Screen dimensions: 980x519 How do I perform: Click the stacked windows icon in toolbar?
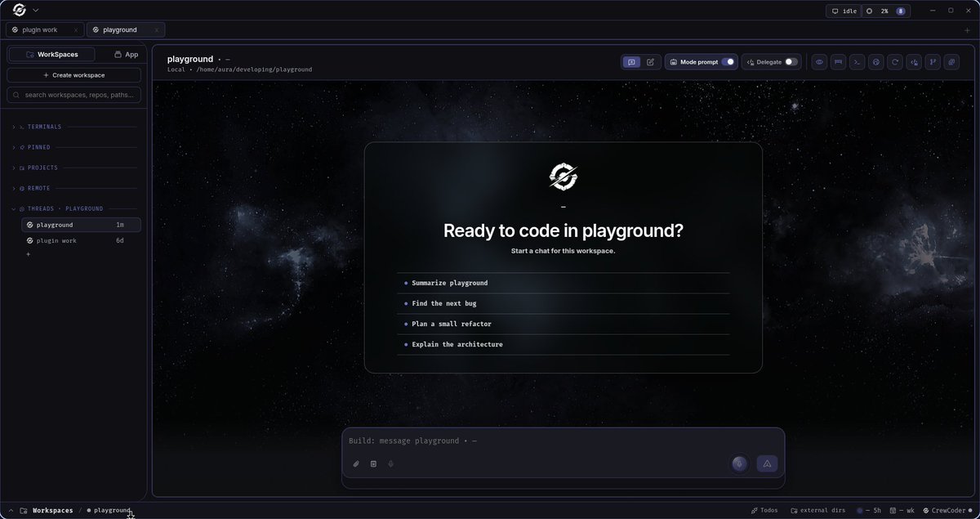951,62
